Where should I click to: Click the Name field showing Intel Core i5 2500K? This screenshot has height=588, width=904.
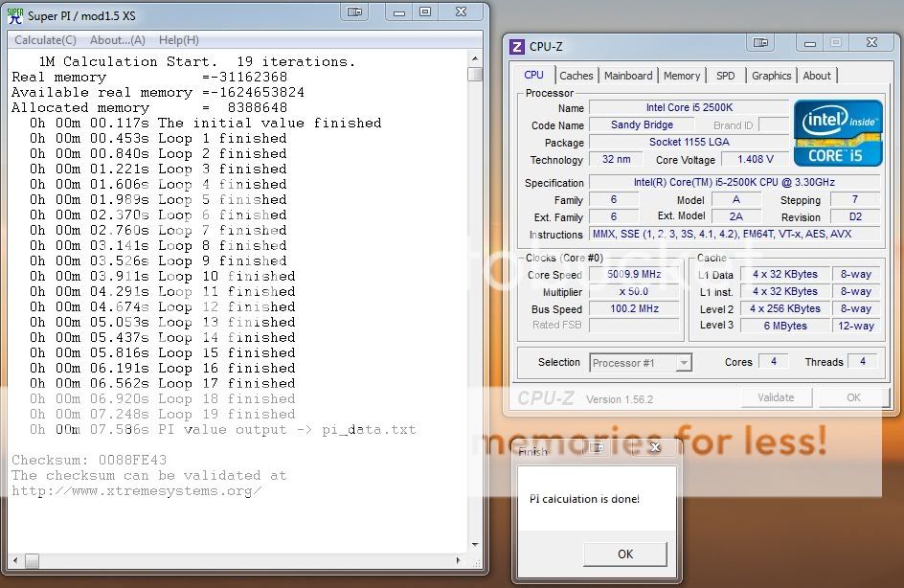tap(689, 108)
